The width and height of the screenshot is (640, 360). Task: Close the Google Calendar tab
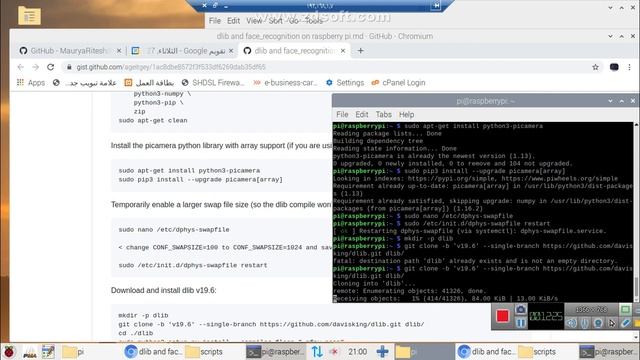(231, 51)
